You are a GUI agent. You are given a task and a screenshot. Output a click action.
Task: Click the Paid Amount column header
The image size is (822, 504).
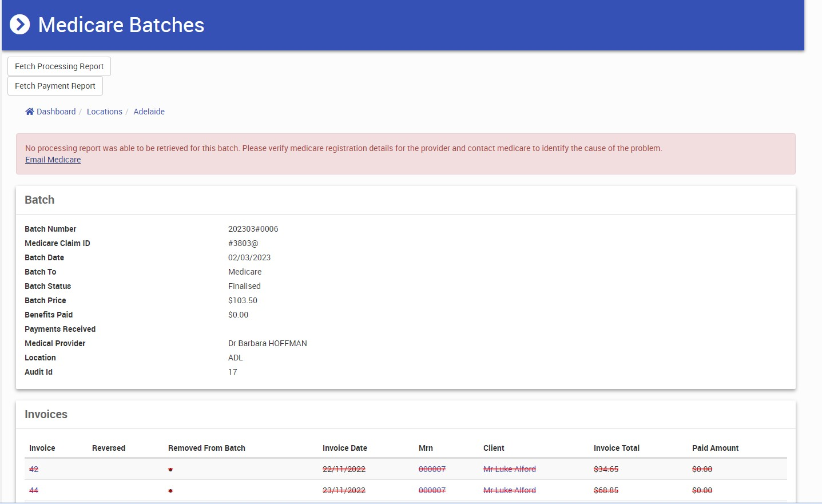point(715,448)
